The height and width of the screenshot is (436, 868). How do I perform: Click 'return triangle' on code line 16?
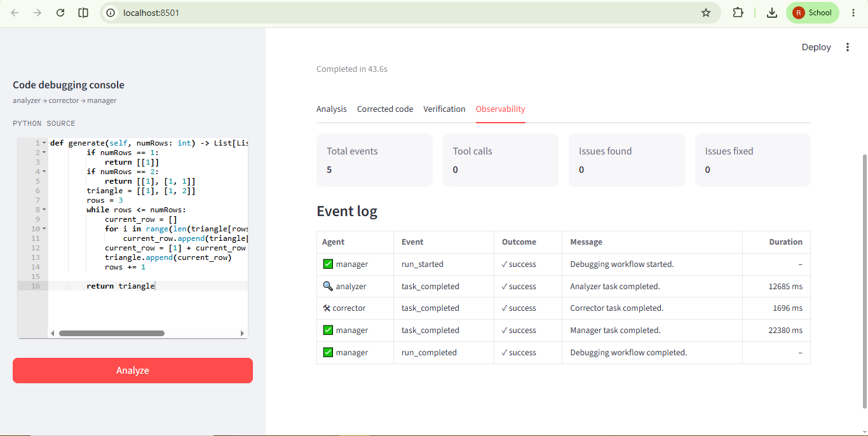tap(121, 286)
